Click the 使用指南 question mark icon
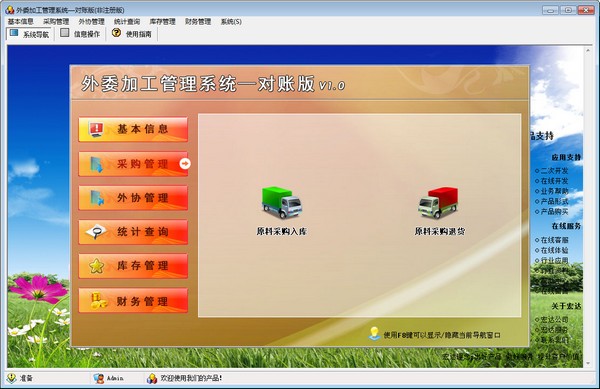The height and width of the screenshot is (389, 600). [116, 33]
